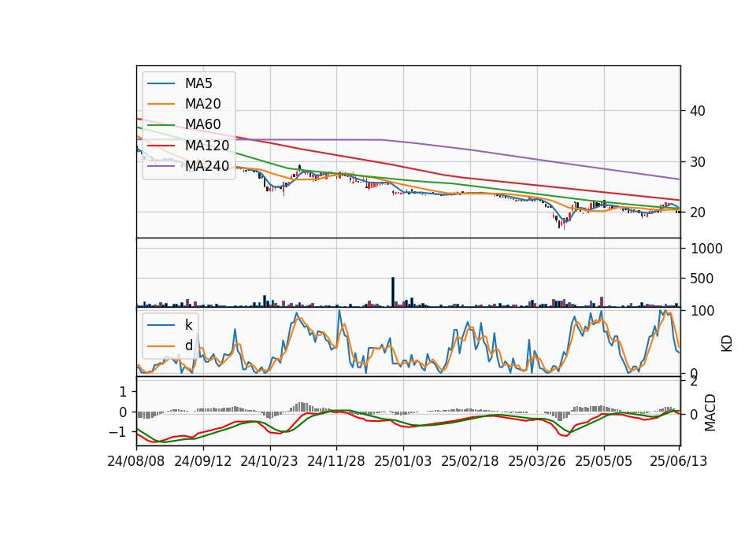Click the date label 25/03/26

(536, 461)
